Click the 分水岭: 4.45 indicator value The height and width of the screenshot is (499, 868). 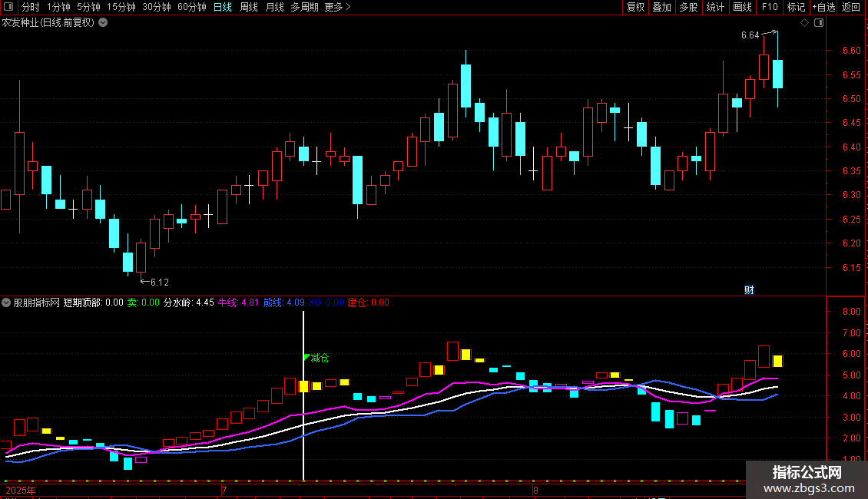click(189, 302)
